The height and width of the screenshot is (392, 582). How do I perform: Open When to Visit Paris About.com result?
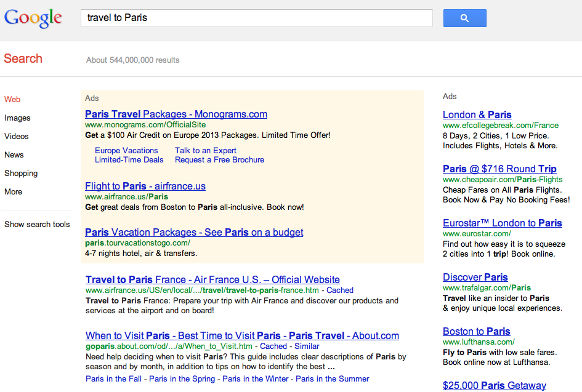click(243, 335)
